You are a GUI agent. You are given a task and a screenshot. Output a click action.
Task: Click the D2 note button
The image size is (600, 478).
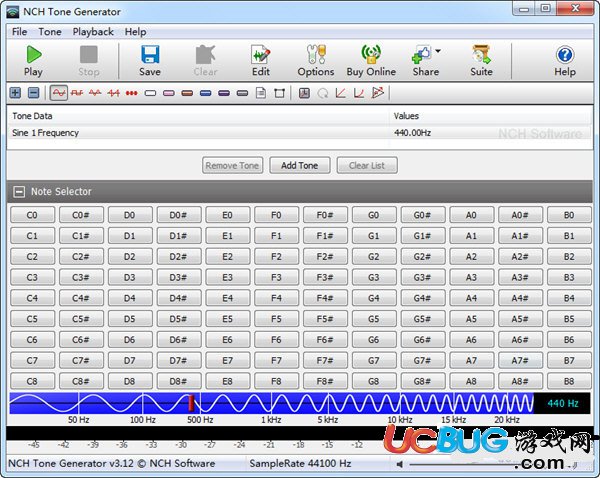click(130, 256)
